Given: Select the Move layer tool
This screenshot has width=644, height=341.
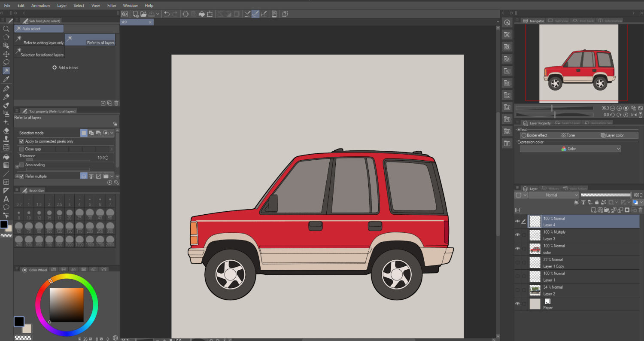Looking at the screenshot, I should pos(6,54).
